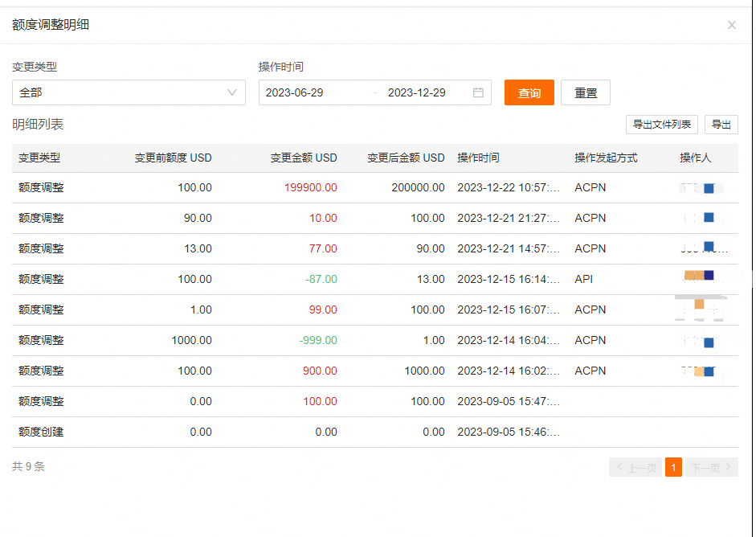
Task: Click the value 200000.00
Action: click(x=418, y=187)
